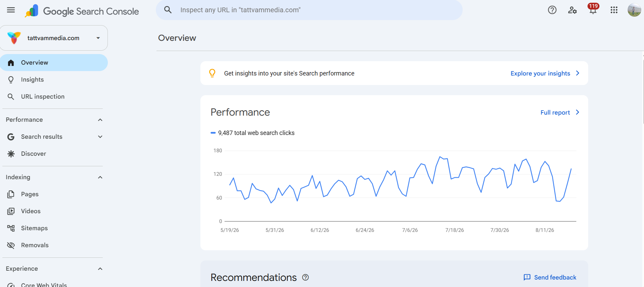The width and height of the screenshot is (644, 287).
Task: Open the Discover report
Action: pos(54,154)
